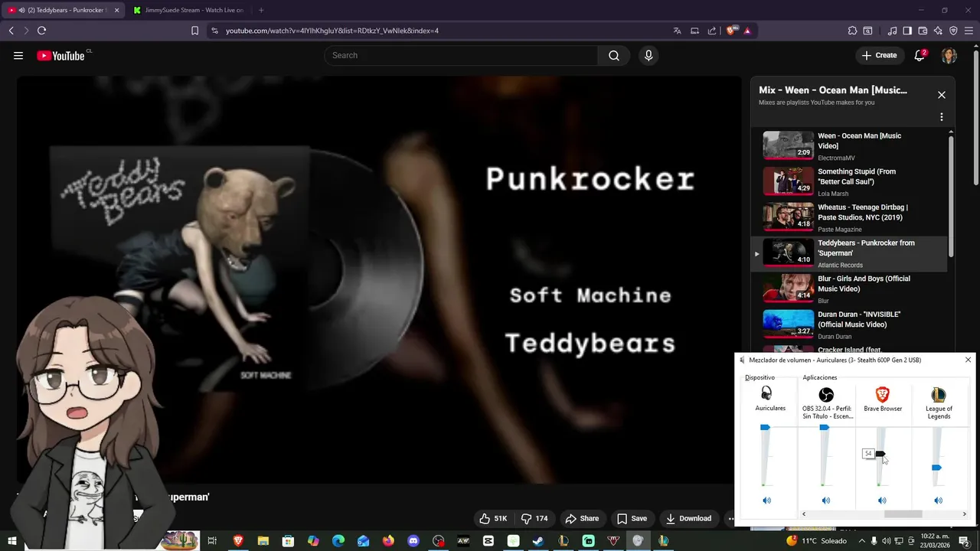Click the Brave Browser volume slider handle
Screen dimensions: 980x551
[x=880, y=454]
